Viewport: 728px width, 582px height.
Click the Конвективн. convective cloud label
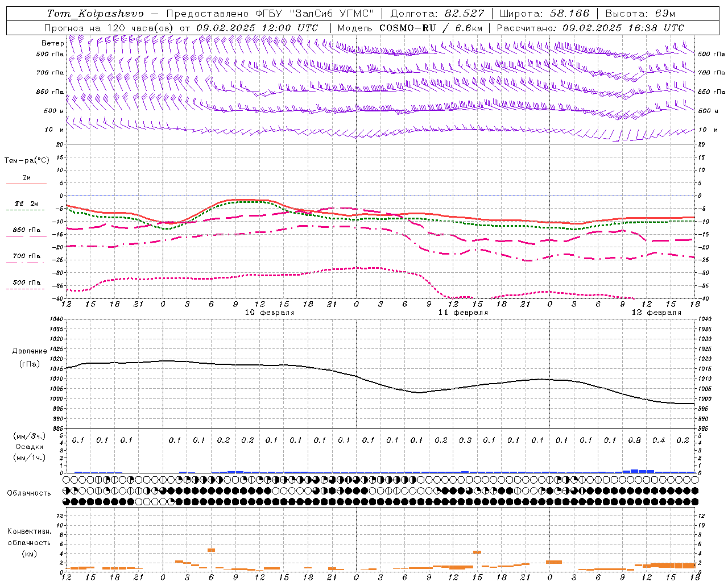28,531
